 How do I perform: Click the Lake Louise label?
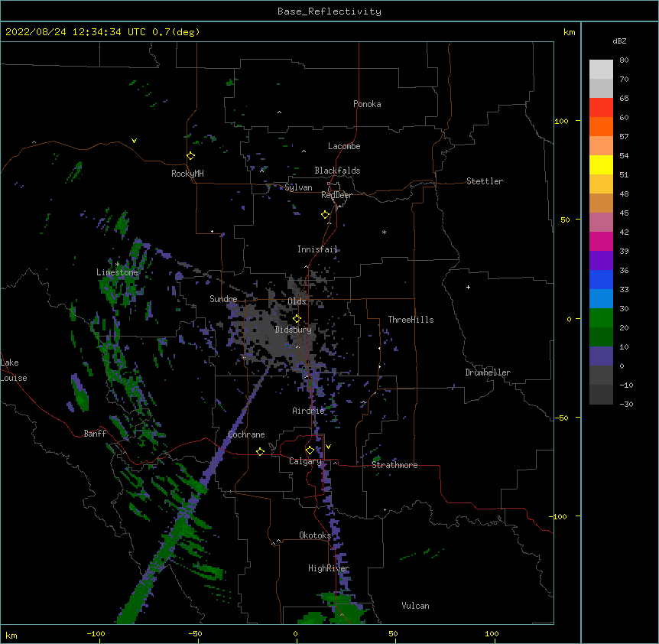click(14, 370)
